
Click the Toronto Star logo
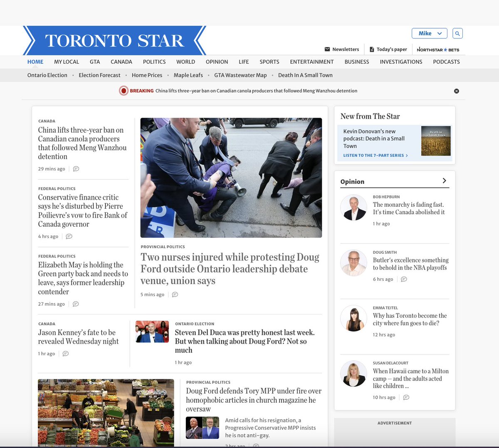click(x=114, y=40)
